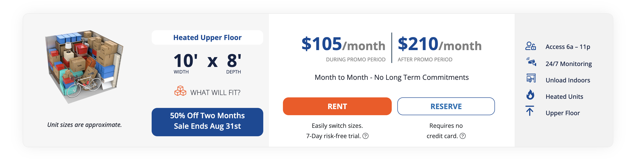Viewport: 644px width, 162px height.
Task: Open the storage unit thumbnail image
Action: (x=84, y=67)
